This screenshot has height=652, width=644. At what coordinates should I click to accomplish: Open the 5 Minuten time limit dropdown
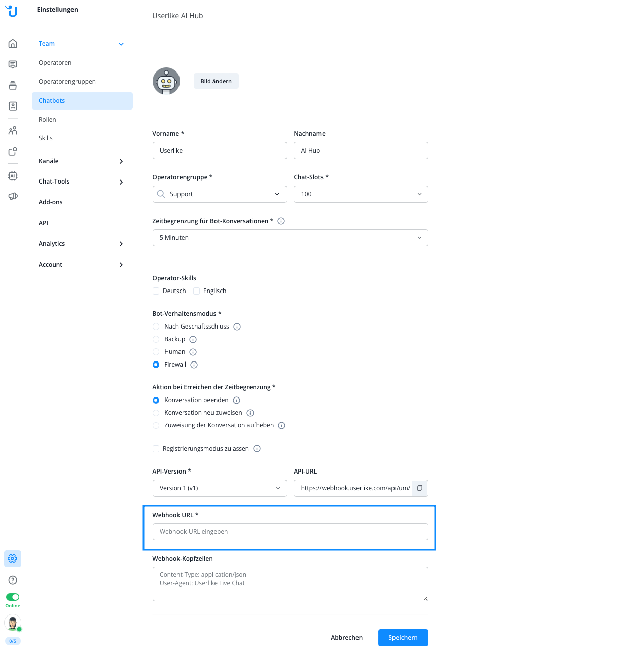291,238
